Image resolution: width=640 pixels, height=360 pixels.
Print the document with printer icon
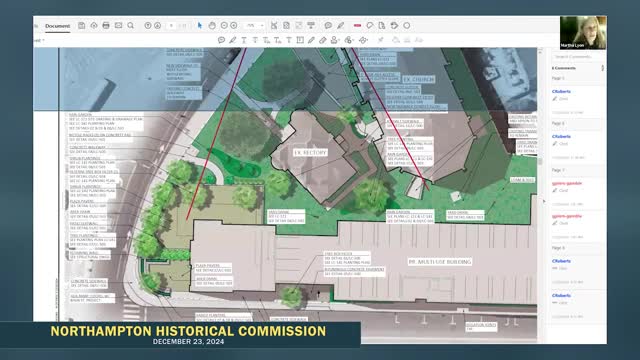click(106, 25)
